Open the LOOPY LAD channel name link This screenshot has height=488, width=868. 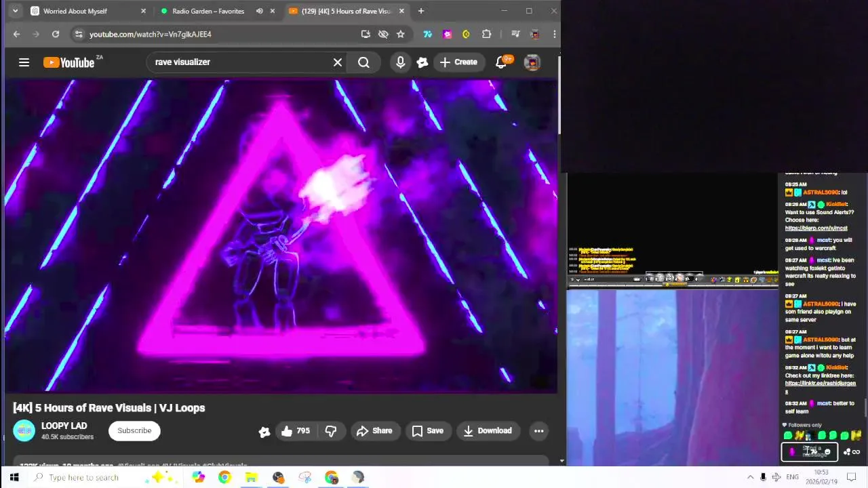click(x=64, y=426)
